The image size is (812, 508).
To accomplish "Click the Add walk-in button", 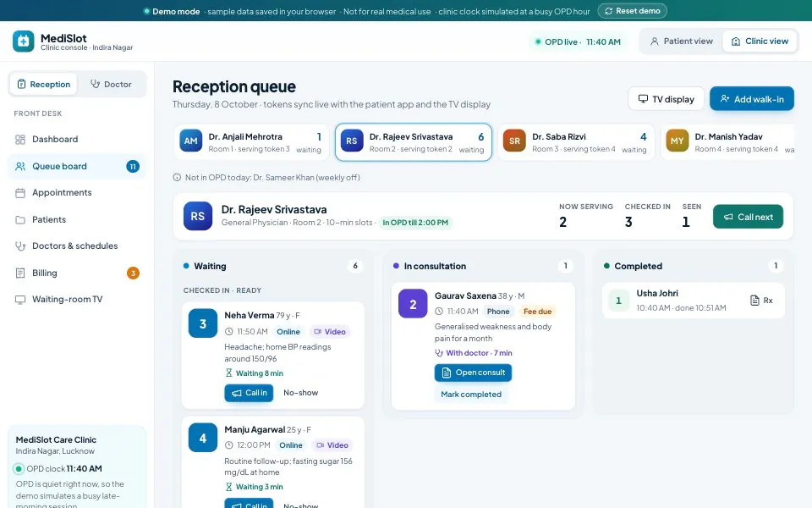I will [x=752, y=99].
